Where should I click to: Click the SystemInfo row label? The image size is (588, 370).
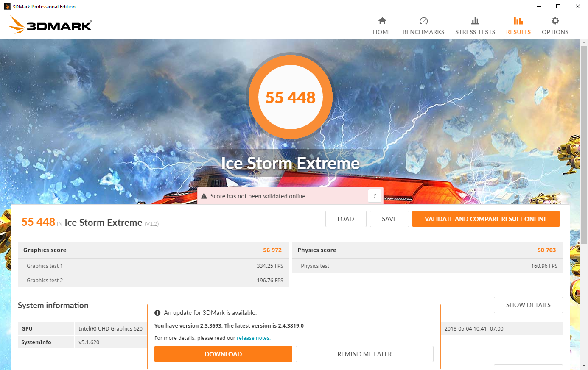(36, 342)
